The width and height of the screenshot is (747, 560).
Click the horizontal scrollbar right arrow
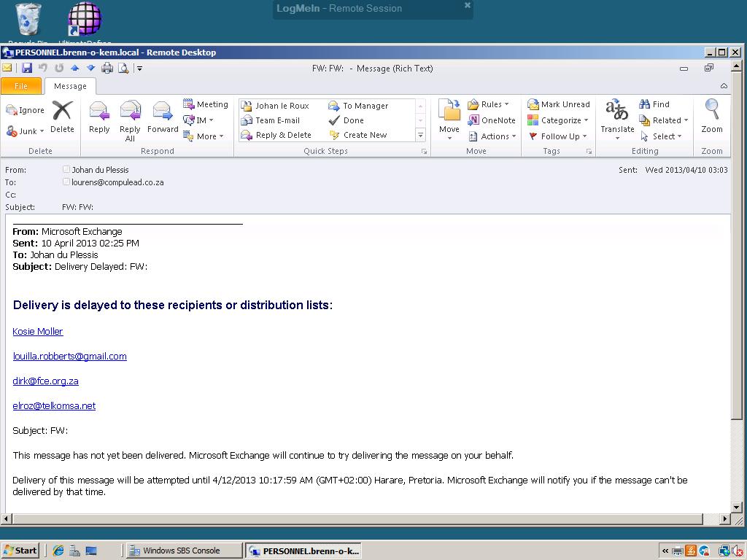(x=725, y=518)
